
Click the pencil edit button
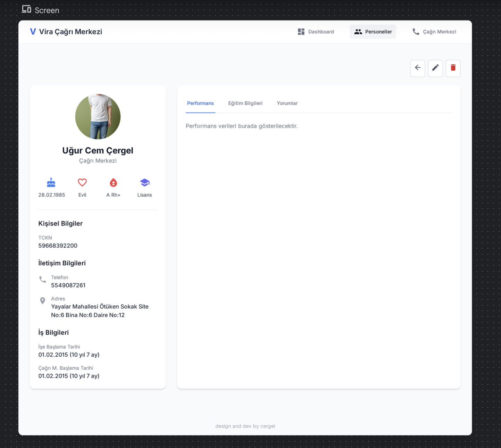tap(435, 68)
